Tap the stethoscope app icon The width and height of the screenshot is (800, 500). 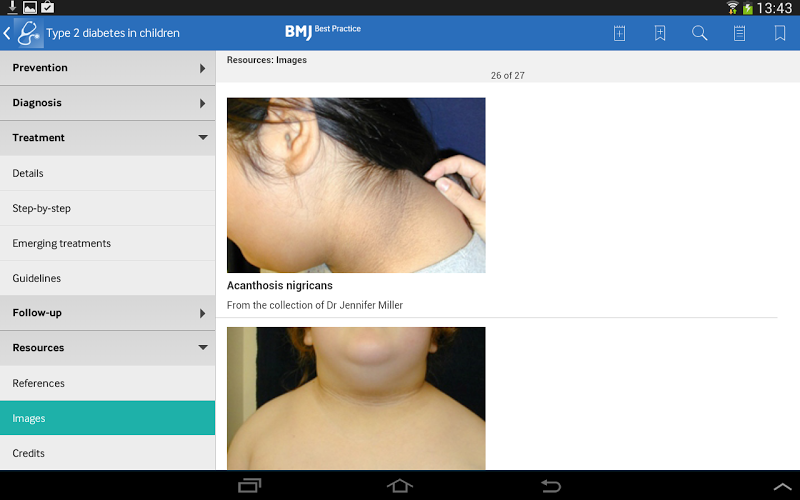(29, 33)
